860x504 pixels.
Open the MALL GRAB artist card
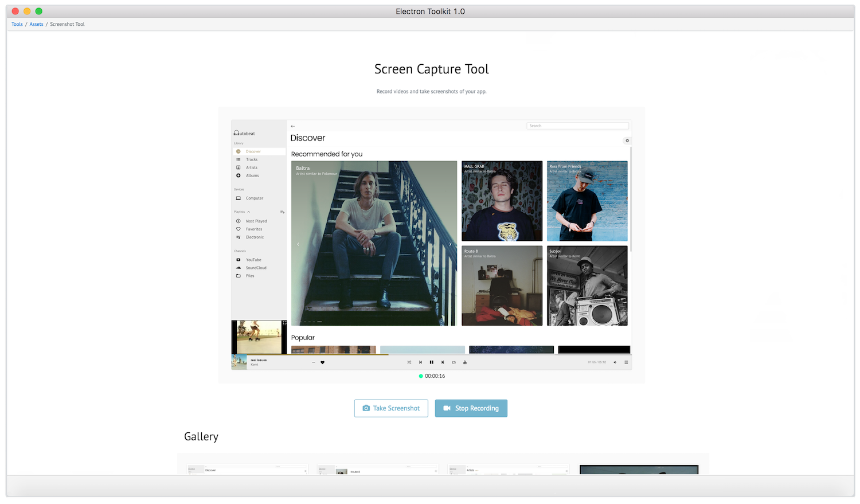coord(502,201)
